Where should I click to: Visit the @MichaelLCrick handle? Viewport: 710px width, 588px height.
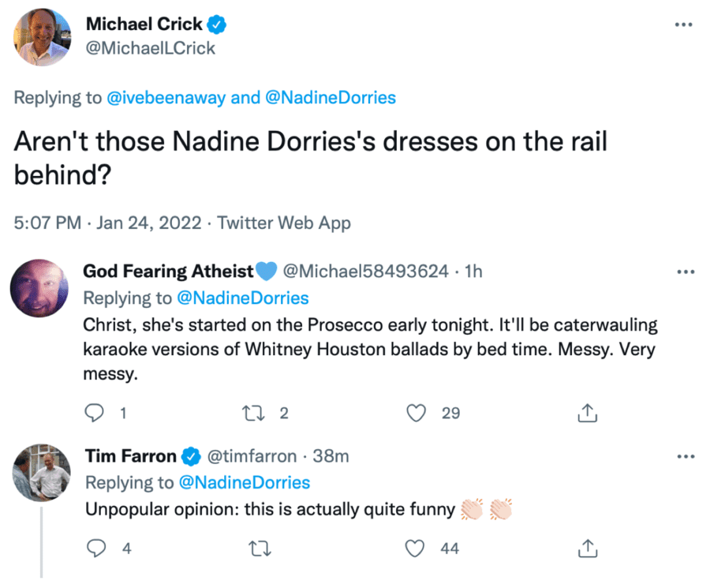[x=150, y=48]
